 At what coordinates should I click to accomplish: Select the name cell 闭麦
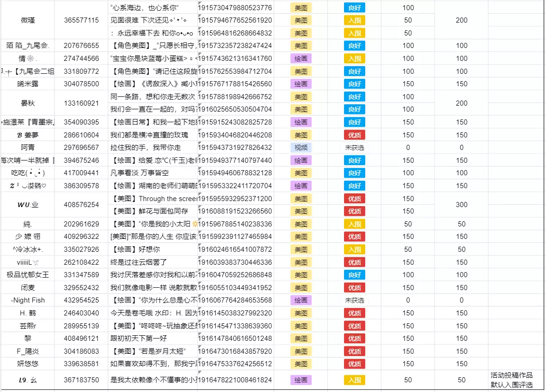(x=28, y=287)
